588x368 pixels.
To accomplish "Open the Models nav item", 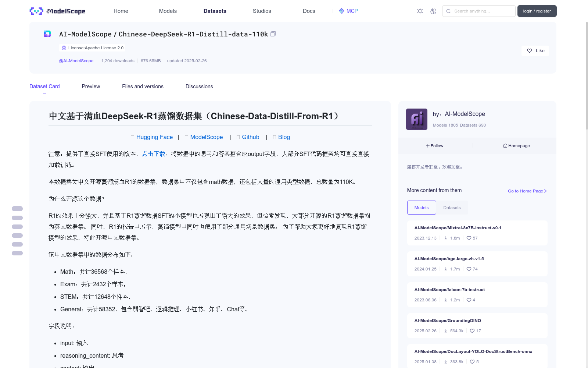I will pyautogui.click(x=168, y=11).
